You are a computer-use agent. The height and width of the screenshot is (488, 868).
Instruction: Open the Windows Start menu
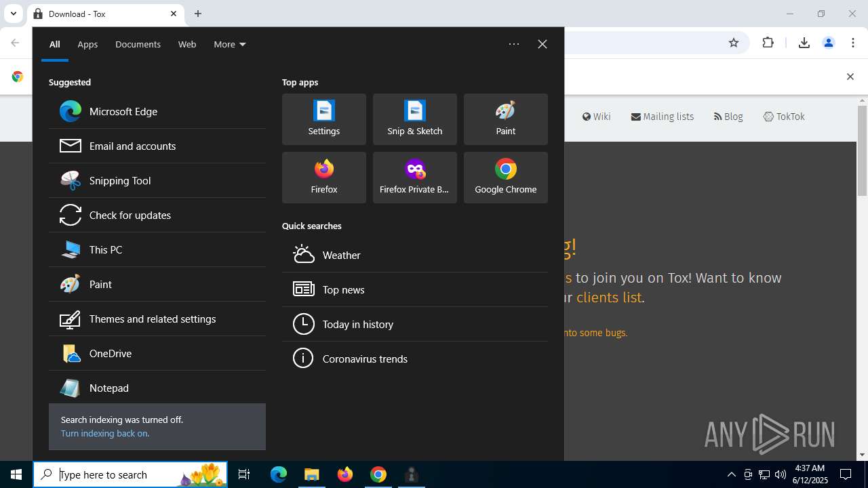coord(16,474)
